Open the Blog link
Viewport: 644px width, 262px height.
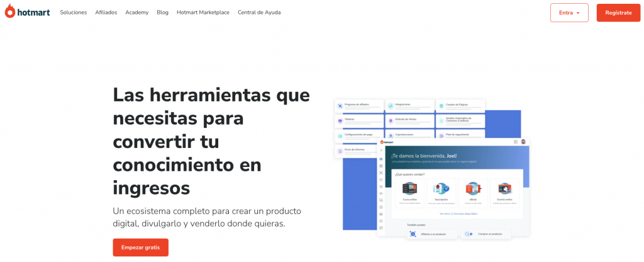tap(163, 13)
